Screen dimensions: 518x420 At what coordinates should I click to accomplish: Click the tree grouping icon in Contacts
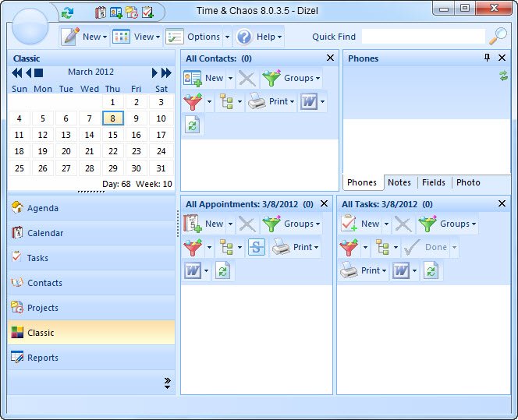point(226,101)
